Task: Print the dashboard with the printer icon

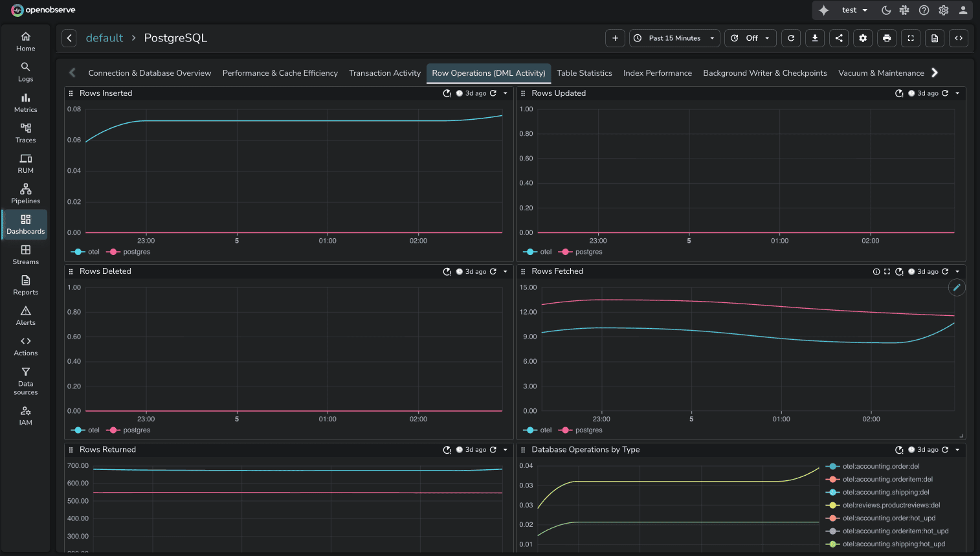Action: point(886,38)
